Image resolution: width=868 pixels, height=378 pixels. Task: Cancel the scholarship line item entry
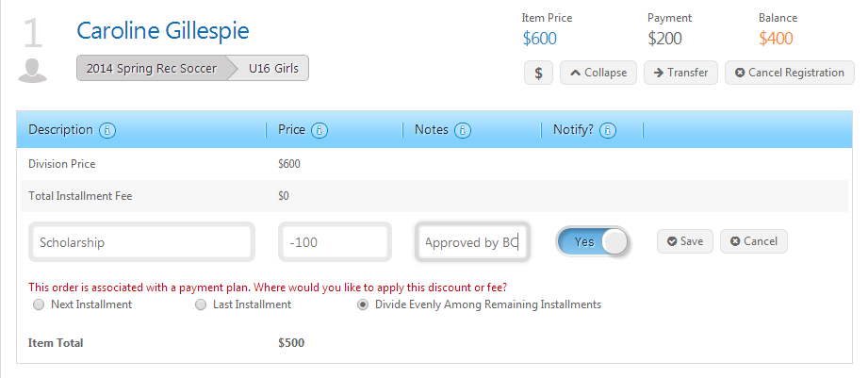tap(753, 241)
